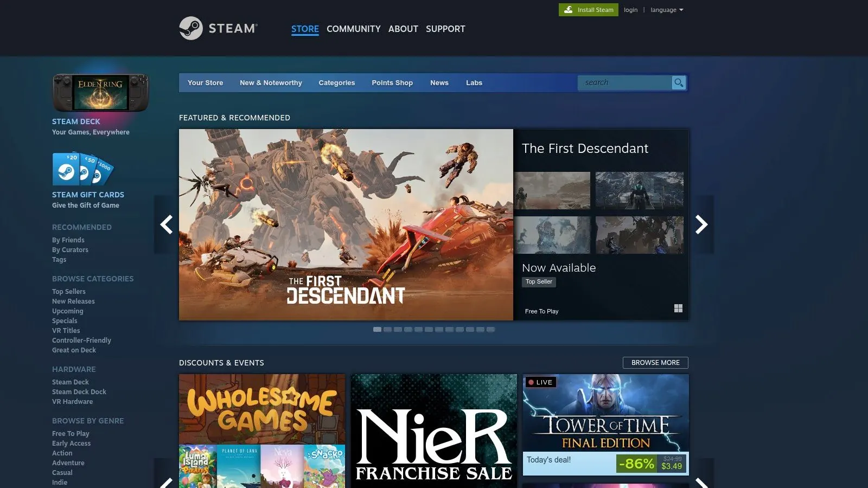Viewport: 868px width, 488px height.
Task: Browse Controller-Friendly category
Action: click(81, 341)
